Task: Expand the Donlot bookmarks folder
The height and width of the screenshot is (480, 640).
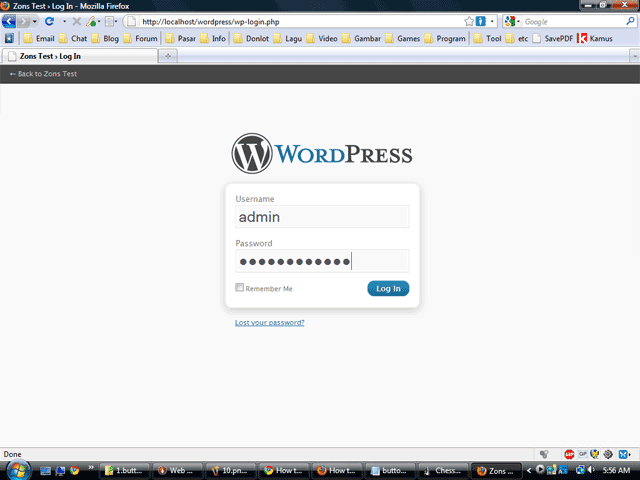Action: point(251,38)
